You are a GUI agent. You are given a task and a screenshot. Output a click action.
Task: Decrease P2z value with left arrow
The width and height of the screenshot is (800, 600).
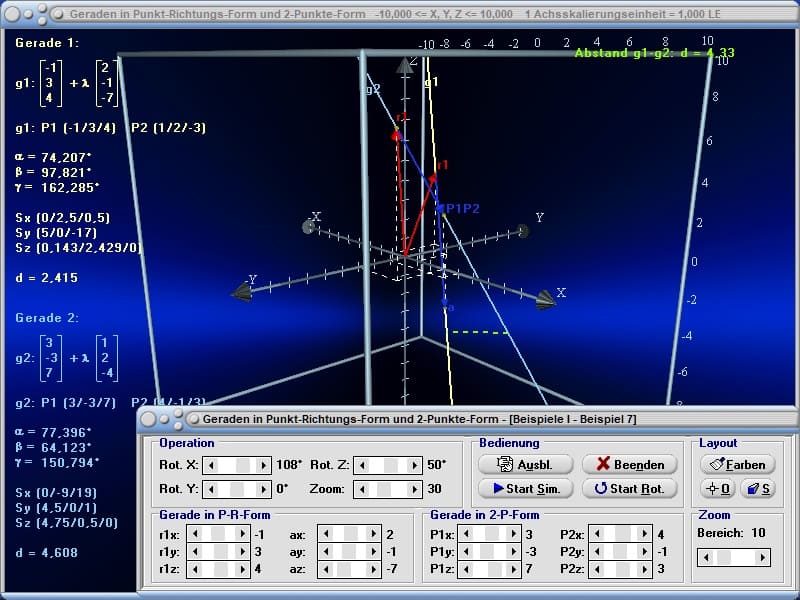tap(597, 569)
